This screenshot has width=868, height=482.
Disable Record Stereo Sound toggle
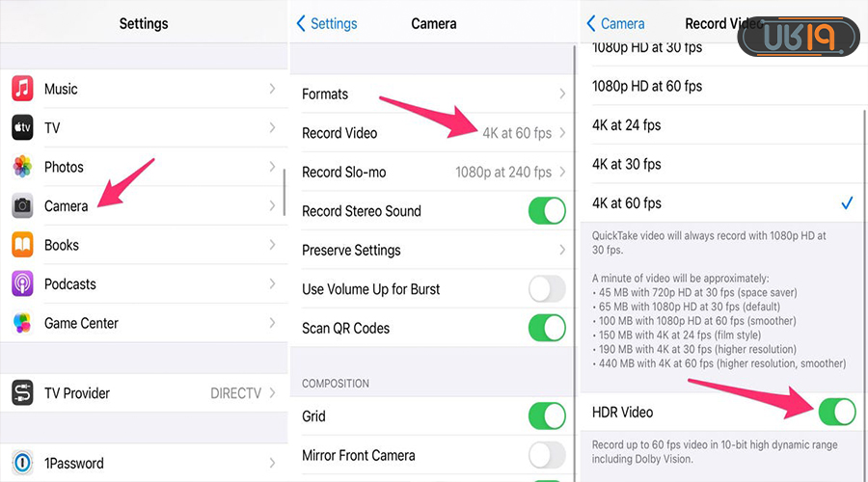pyautogui.click(x=547, y=211)
